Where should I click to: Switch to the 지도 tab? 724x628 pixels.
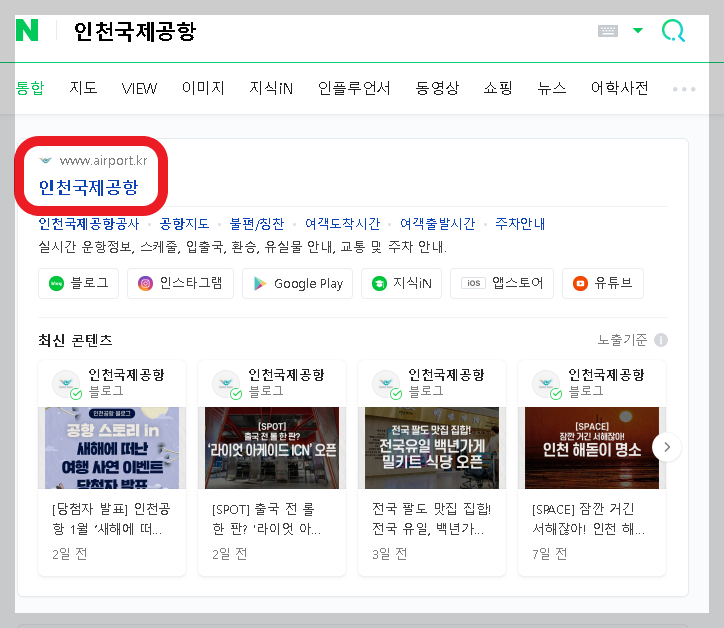pos(83,88)
